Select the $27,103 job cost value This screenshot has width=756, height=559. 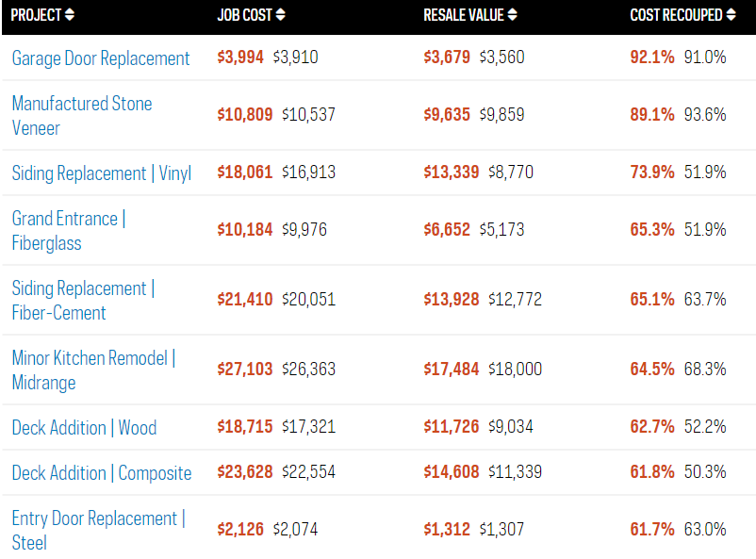pyautogui.click(x=245, y=370)
